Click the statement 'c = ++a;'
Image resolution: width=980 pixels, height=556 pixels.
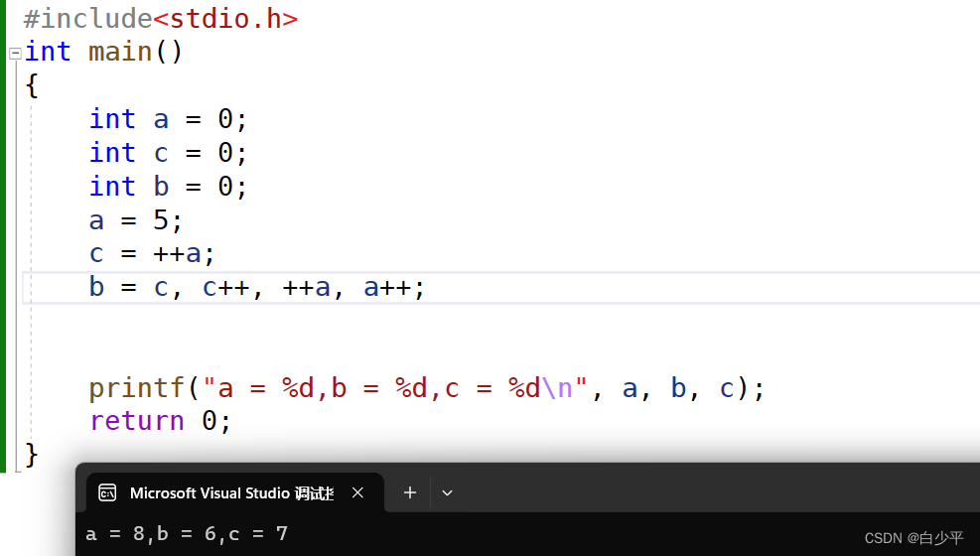coord(152,253)
